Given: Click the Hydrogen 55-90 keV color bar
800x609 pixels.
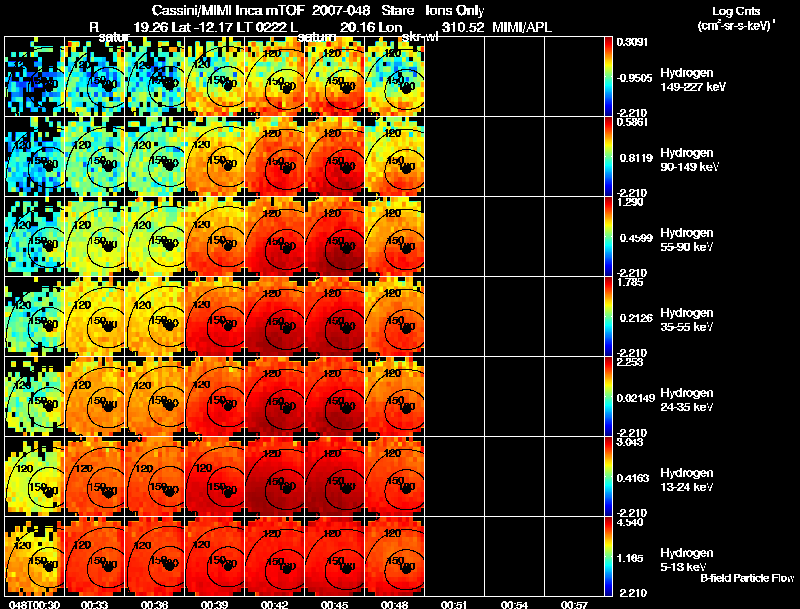Looking at the screenshot, I should 608,237.
